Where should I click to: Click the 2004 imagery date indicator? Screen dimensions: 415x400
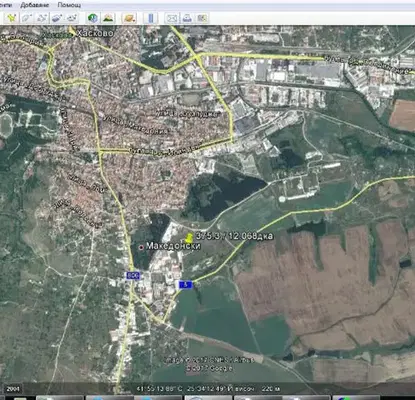point(12,389)
